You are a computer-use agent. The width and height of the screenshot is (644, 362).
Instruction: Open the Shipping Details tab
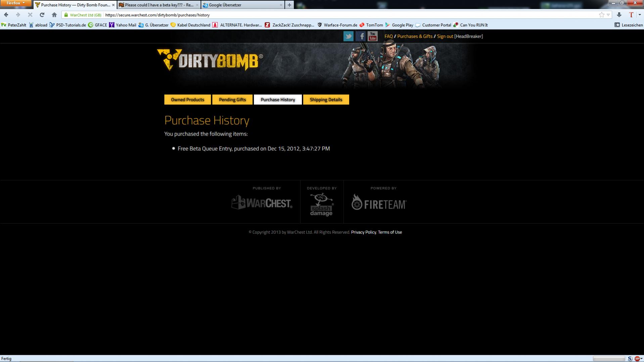pos(326,100)
